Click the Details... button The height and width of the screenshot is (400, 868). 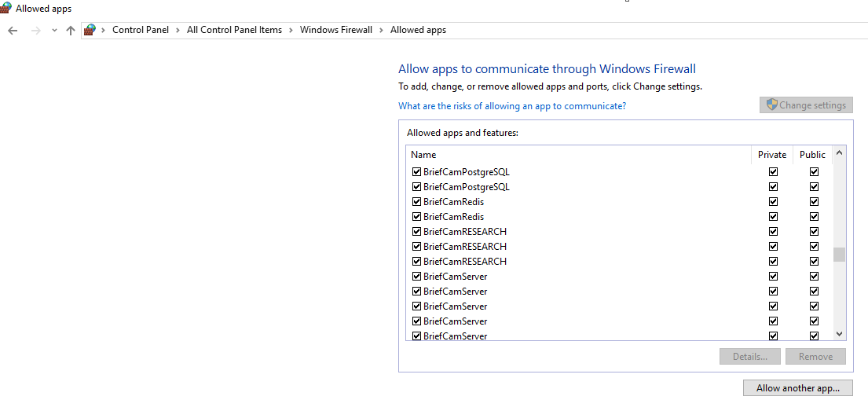coord(750,357)
